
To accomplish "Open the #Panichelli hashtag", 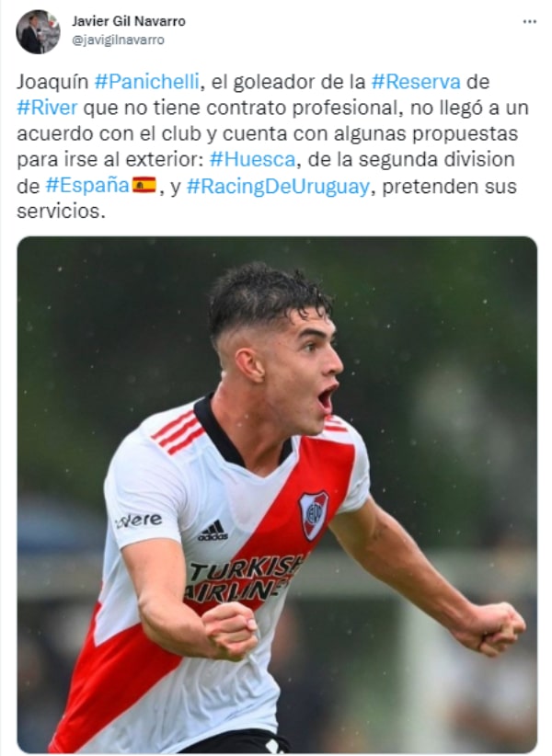I will tap(146, 82).
